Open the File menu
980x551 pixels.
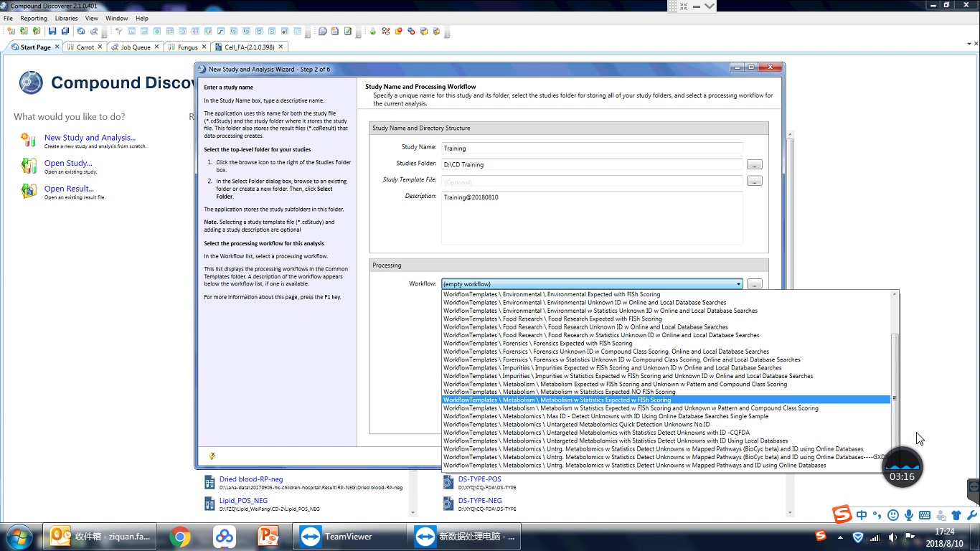[8, 18]
